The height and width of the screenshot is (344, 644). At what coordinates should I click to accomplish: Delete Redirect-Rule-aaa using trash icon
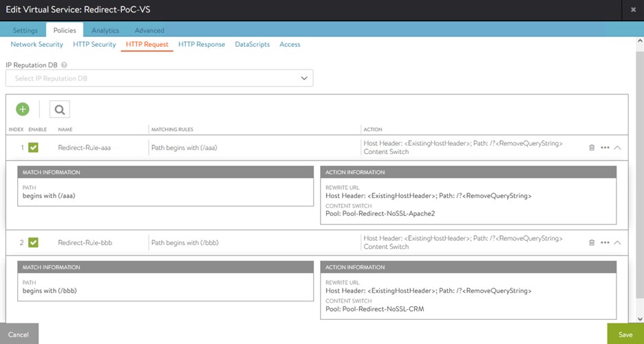point(592,147)
